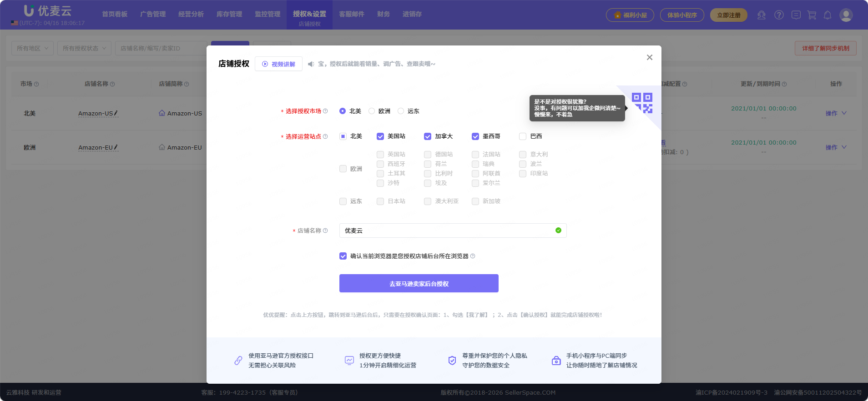
Task: Click info icon beside 更新/到期时间 header
Action: pyautogui.click(x=784, y=84)
